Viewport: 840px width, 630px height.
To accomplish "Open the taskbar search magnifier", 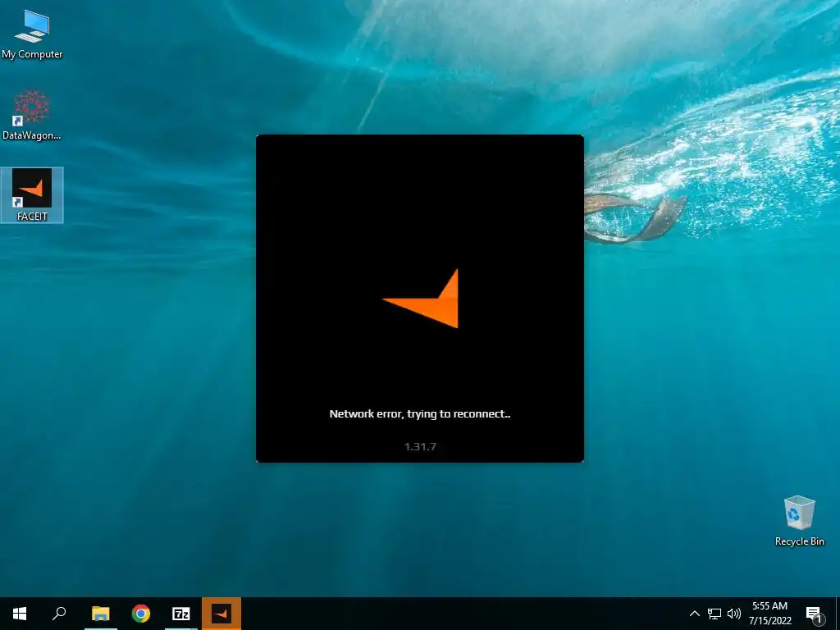I will click(59, 614).
